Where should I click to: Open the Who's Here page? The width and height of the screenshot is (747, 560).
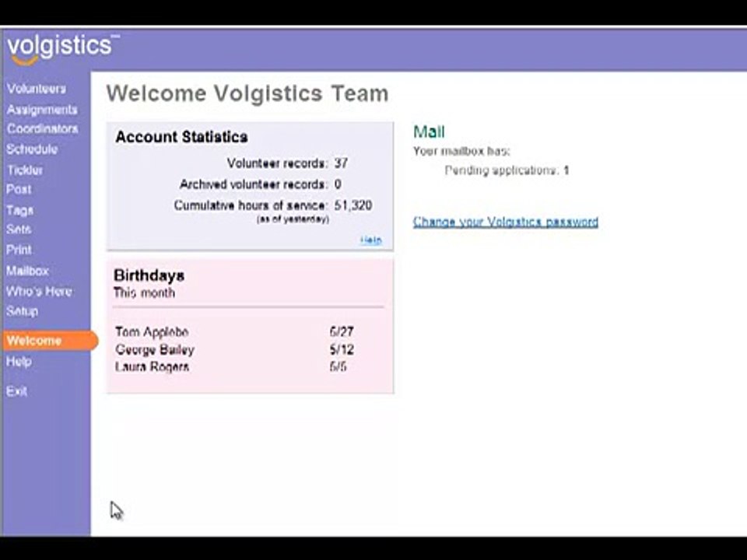pos(39,291)
